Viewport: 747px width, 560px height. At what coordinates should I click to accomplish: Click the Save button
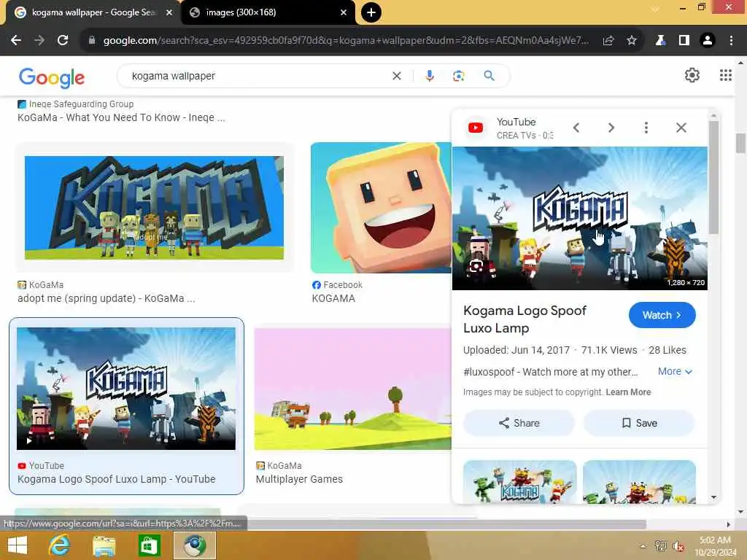click(x=639, y=423)
